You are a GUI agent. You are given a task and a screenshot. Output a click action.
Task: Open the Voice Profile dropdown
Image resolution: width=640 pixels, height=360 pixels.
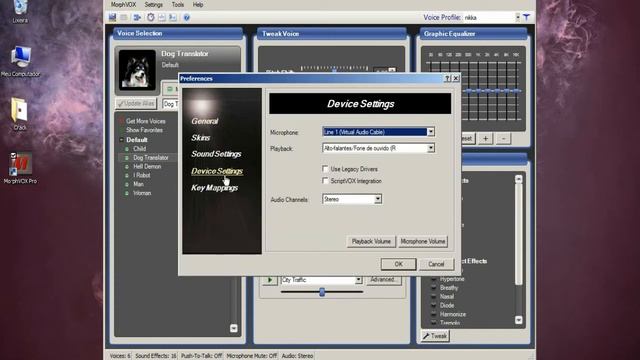coord(518,18)
